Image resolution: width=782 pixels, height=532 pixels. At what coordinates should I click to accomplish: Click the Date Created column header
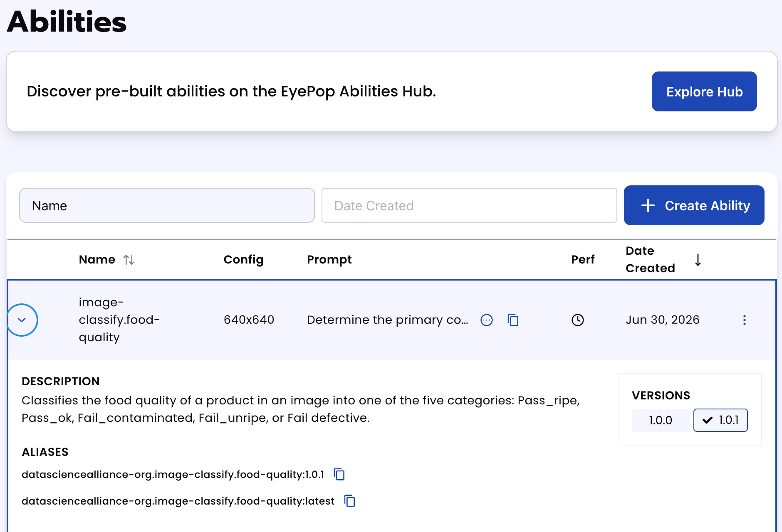pyautogui.click(x=650, y=260)
